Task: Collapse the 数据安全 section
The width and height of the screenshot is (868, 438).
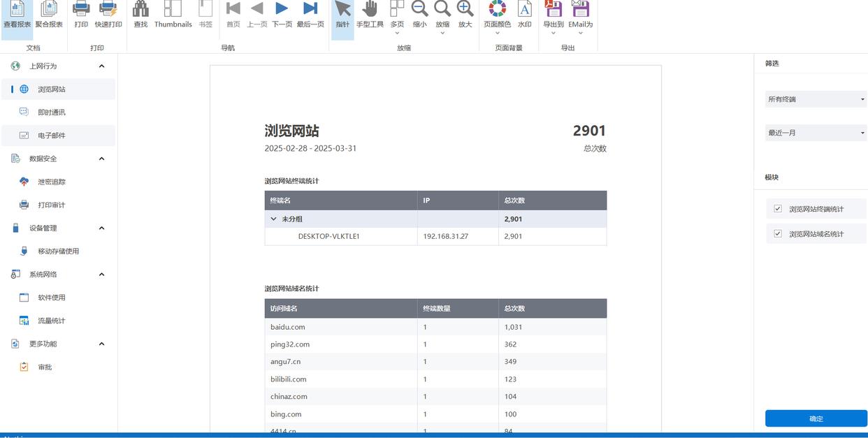Action: 101,159
